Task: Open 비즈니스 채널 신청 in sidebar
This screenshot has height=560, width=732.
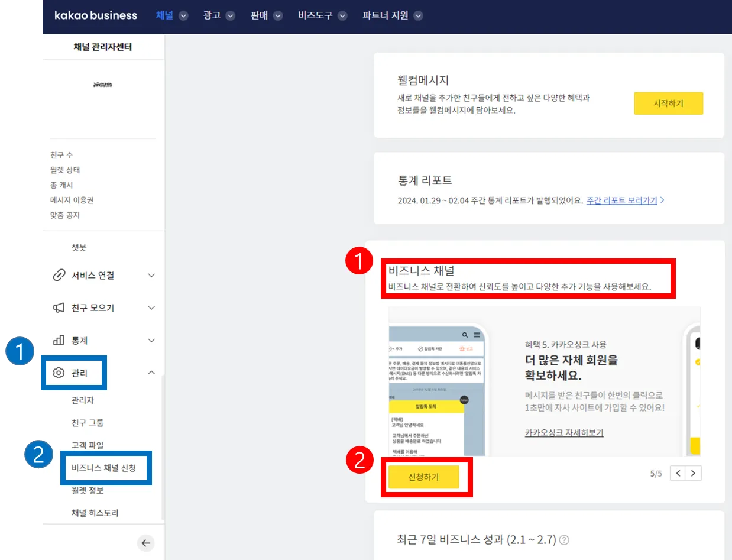Action: [104, 468]
